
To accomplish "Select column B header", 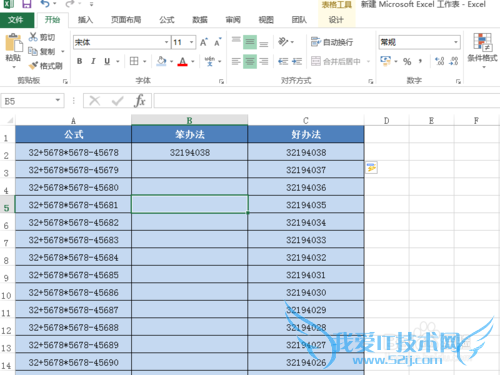I will (x=189, y=120).
